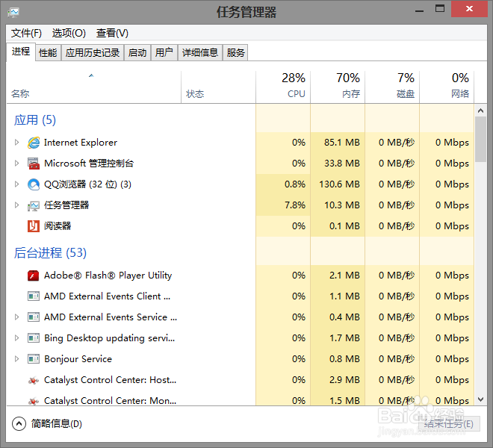
Task: Expand the Microsoft 管理控制台 process group
Action: coord(17,164)
